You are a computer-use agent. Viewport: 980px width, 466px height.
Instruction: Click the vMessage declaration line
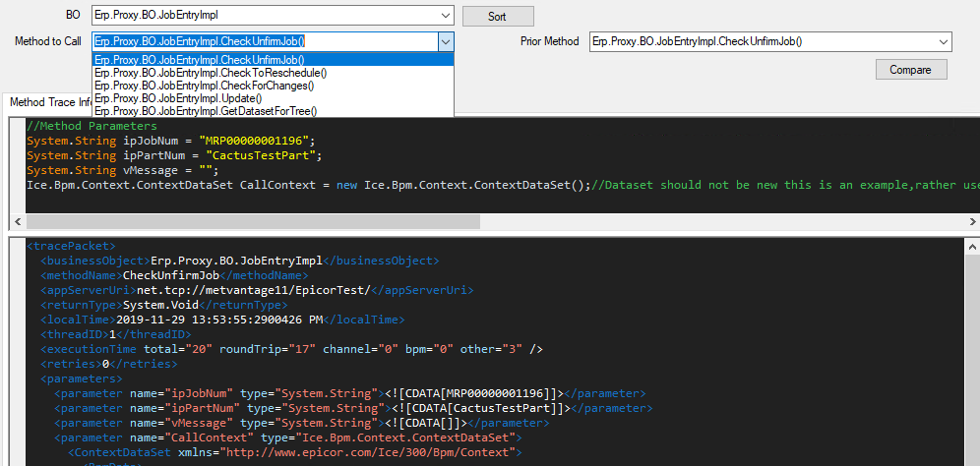pos(123,170)
